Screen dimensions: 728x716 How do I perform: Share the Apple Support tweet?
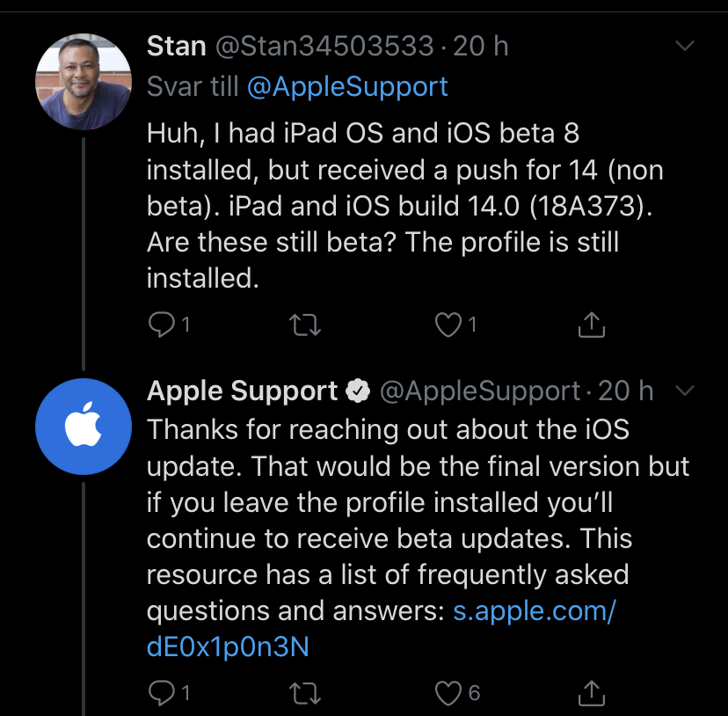tap(592, 693)
